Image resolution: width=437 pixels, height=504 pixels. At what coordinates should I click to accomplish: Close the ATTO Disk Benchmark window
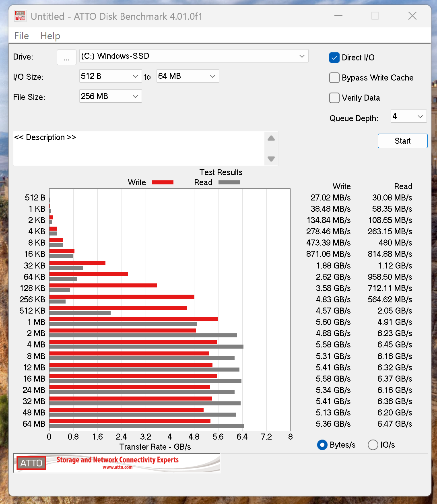pyautogui.click(x=412, y=16)
